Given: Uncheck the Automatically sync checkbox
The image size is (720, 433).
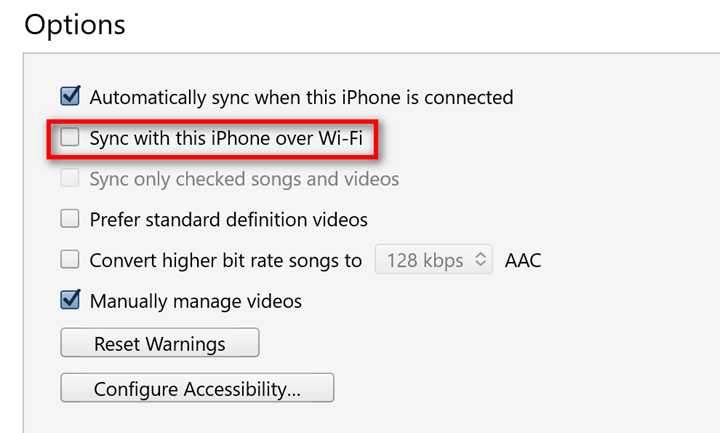Looking at the screenshot, I should [x=70, y=96].
